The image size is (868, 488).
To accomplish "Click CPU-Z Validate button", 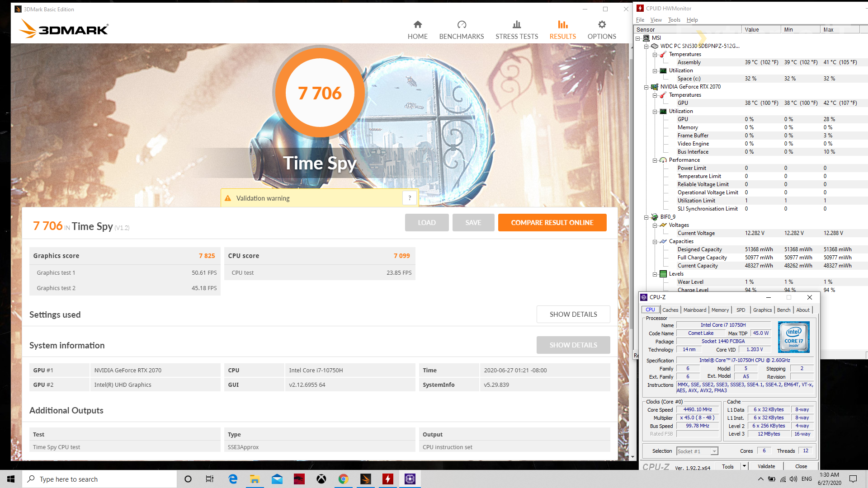I will pyautogui.click(x=766, y=466).
